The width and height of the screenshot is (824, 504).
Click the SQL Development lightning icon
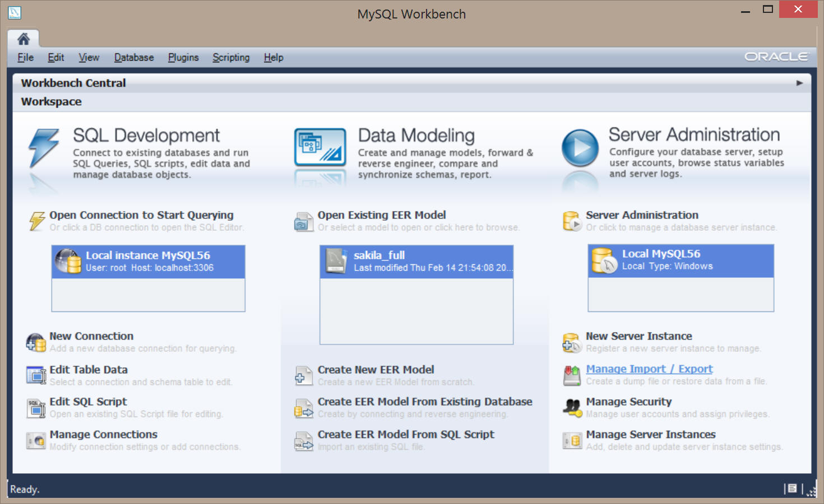[x=44, y=148]
